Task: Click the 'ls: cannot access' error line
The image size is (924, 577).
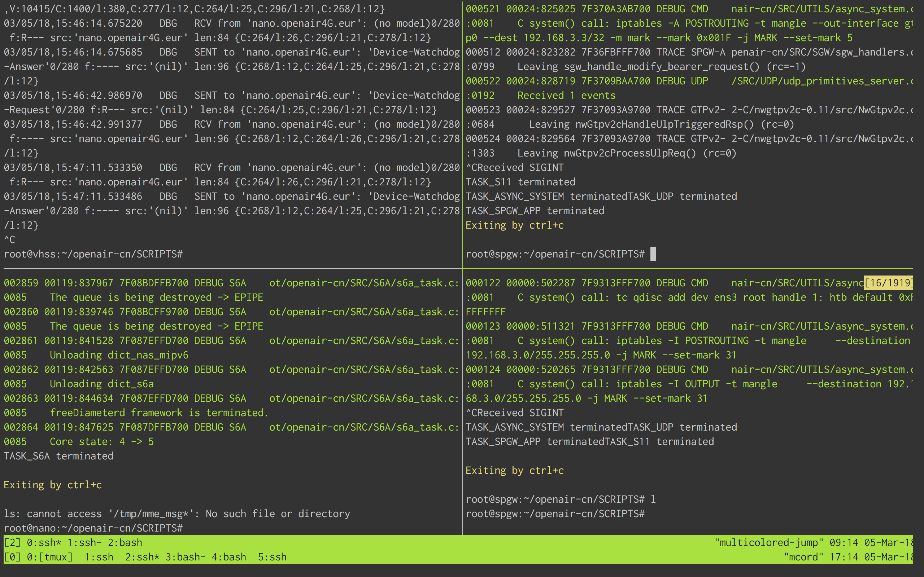Action: (177, 513)
